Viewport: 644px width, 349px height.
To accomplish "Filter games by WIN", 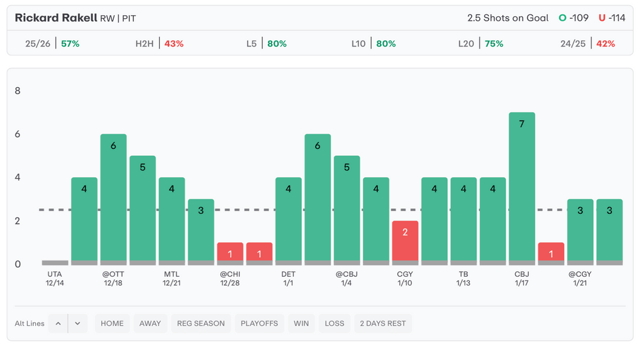I will 301,323.
